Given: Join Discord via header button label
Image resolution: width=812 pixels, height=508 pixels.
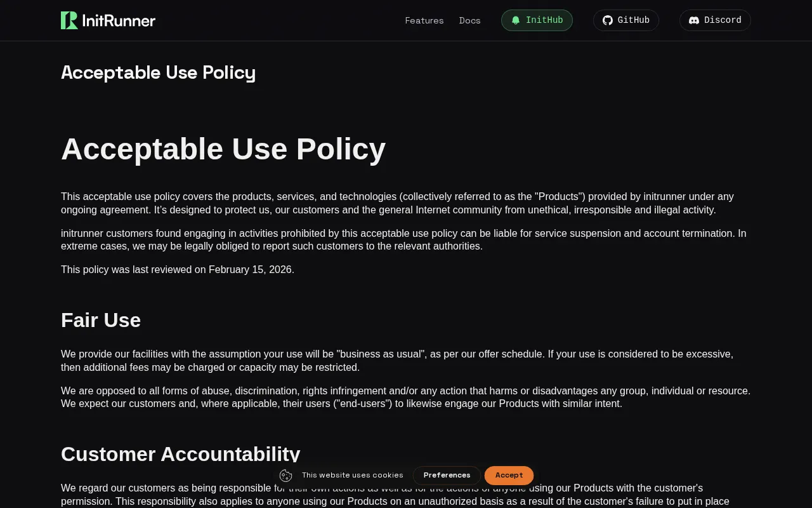Looking at the screenshot, I should (x=723, y=20).
